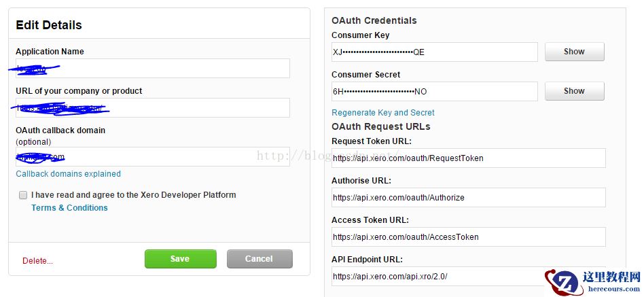The image size is (644, 297).
Task: Reveal the Consumer Secret with Show
Action: [574, 91]
